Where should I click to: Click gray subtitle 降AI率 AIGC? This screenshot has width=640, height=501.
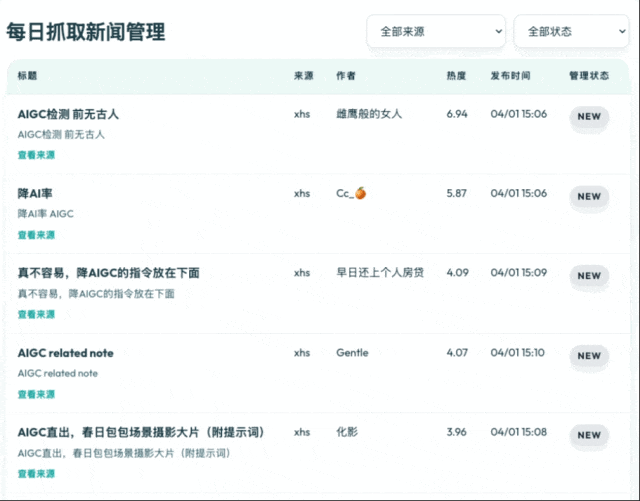46,214
